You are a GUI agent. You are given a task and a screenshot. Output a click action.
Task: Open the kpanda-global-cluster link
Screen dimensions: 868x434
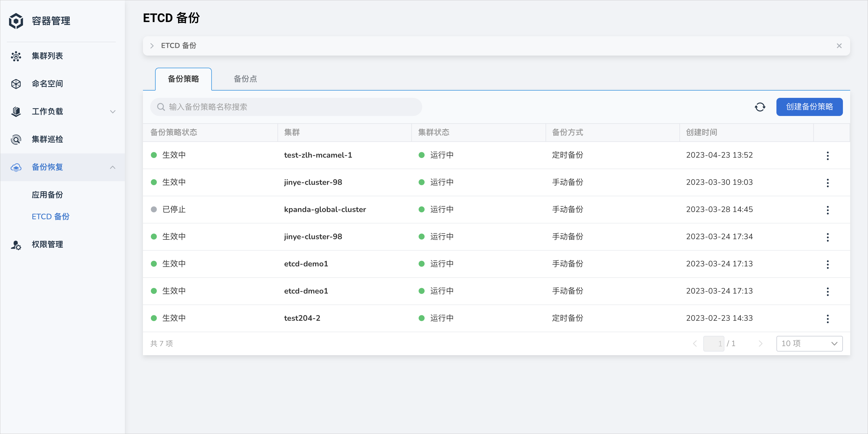[x=325, y=210]
